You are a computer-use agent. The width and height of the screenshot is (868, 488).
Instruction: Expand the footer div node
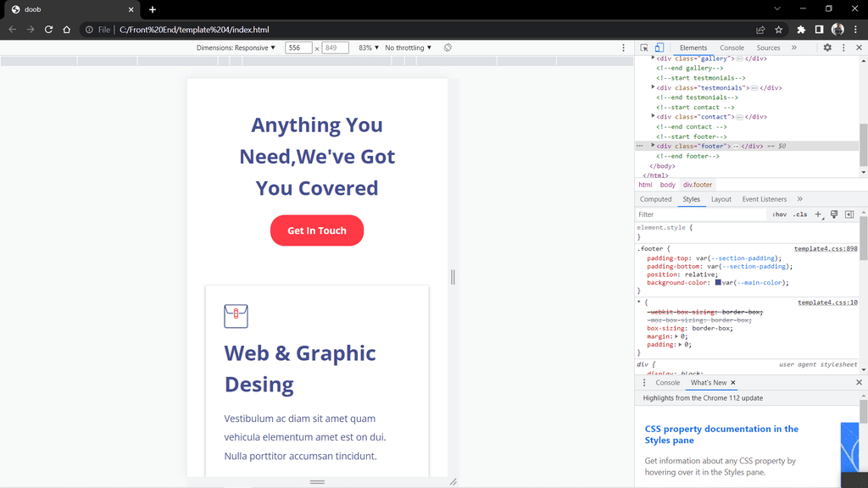click(x=654, y=146)
